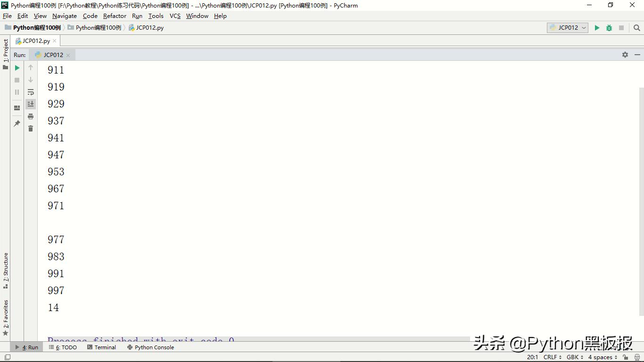Image resolution: width=644 pixels, height=362 pixels.
Task: Open the Run menu
Action: tap(137, 16)
